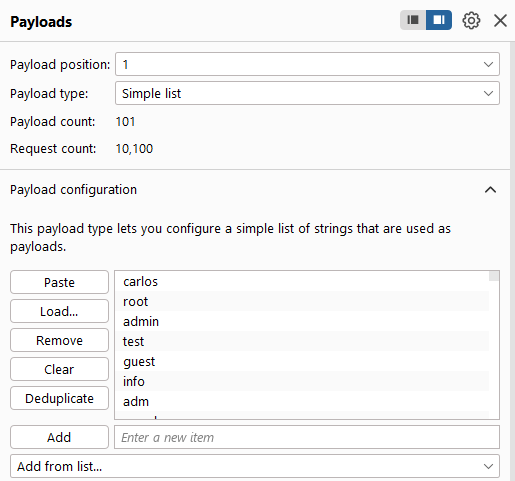Select root in the payload list
The image size is (515, 481).
[302, 301]
